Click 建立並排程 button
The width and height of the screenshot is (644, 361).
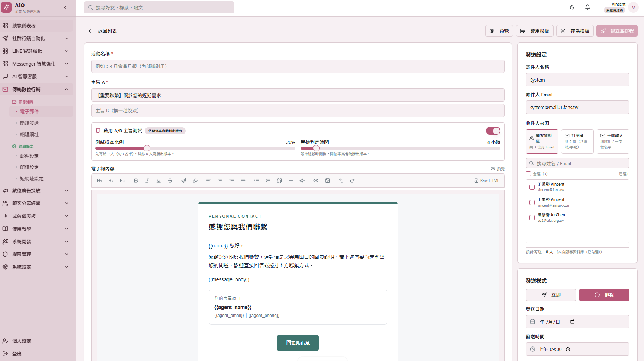[617, 31]
